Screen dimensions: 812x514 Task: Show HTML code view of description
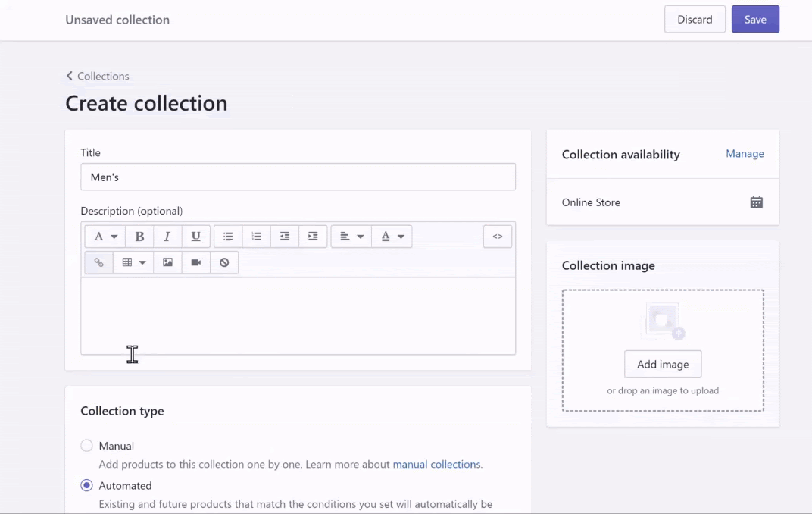coord(498,237)
